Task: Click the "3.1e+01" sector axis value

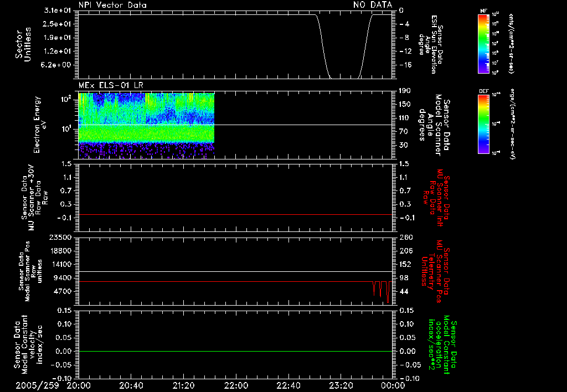Action: [58, 10]
